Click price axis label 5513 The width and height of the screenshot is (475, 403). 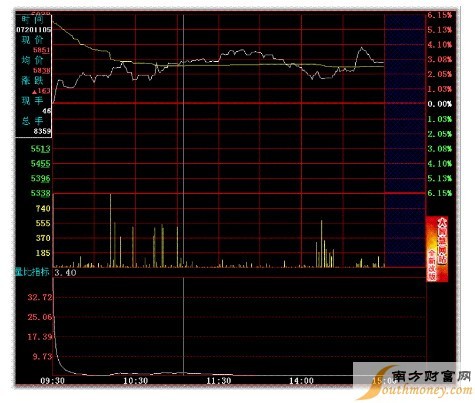click(40, 149)
